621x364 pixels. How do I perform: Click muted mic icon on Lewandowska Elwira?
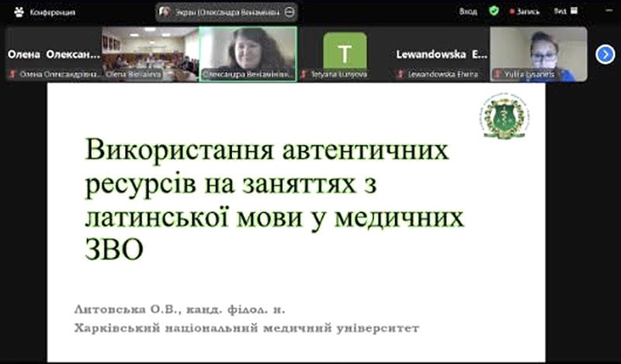coord(401,75)
